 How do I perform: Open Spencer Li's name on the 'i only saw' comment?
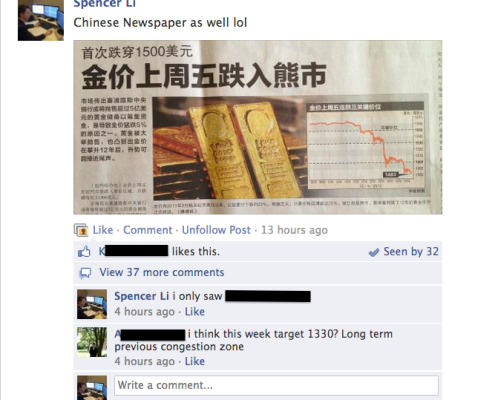click(142, 296)
